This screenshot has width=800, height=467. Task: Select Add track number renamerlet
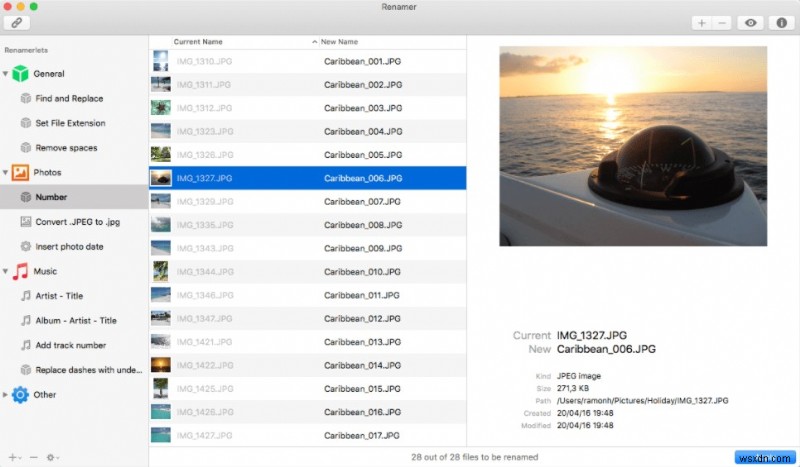pyautogui.click(x=71, y=345)
